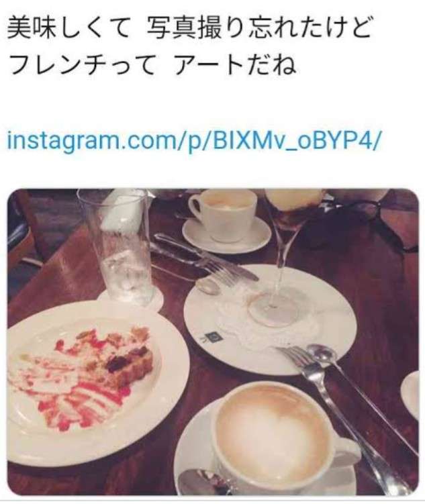
Task: Click the spoon on the latte saucer
Action: tap(205, 481)
